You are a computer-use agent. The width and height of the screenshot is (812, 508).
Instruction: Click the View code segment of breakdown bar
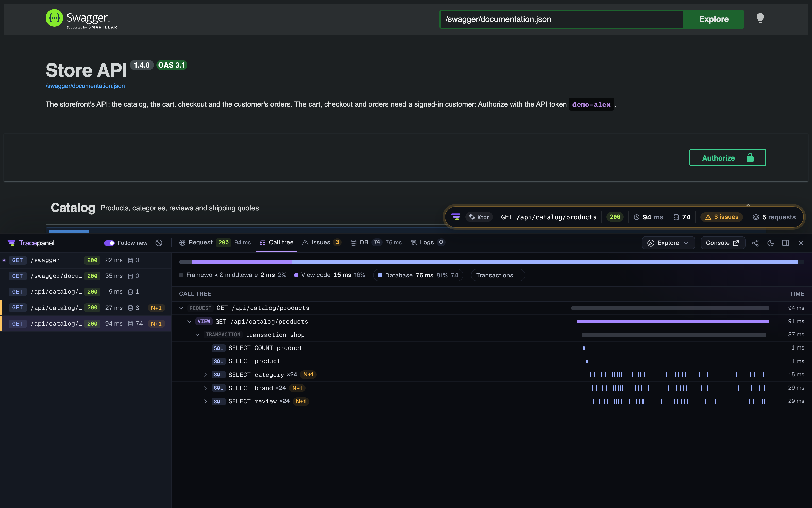242,262
